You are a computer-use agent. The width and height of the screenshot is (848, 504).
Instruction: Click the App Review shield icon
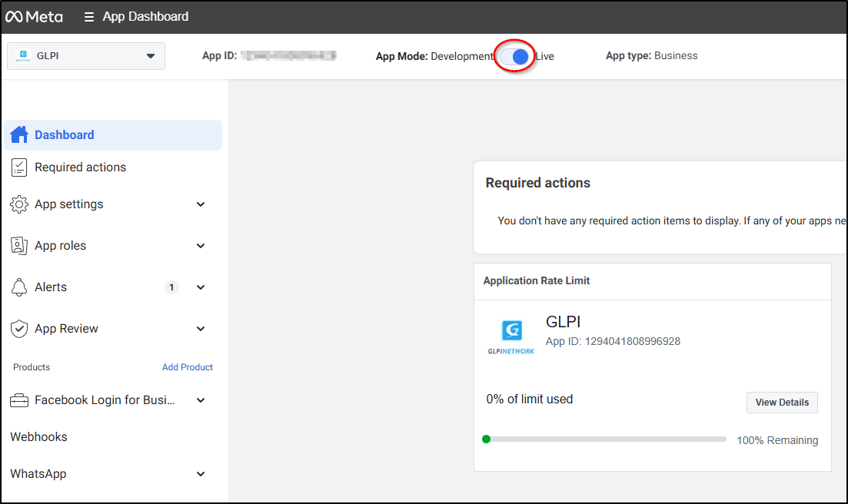[x=19, y=329]
